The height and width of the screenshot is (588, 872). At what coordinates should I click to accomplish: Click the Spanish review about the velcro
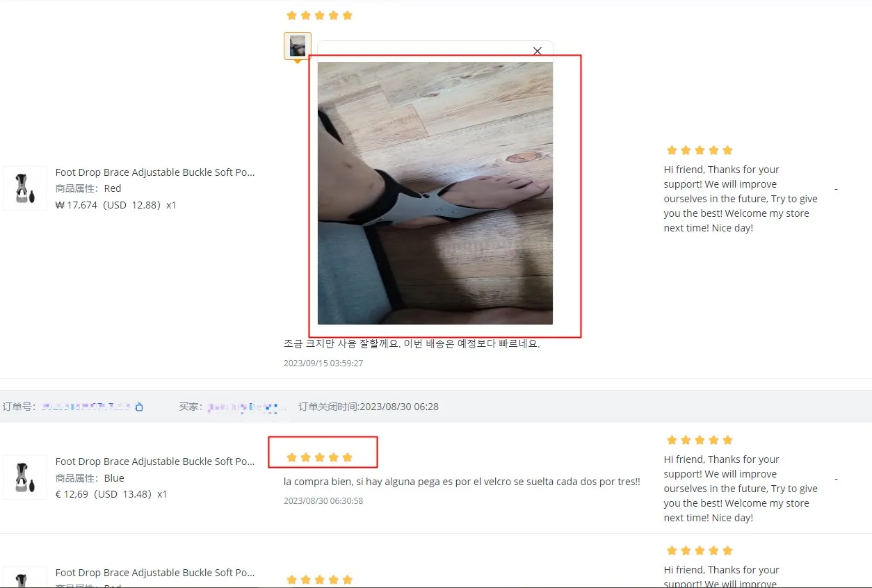tap(462, 482)
